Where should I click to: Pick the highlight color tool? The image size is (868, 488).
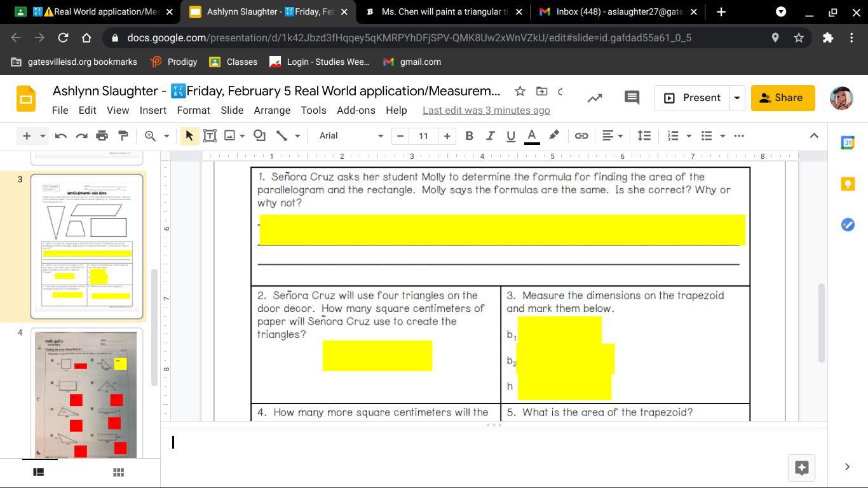pyautogui.click(x=553, y=135)
